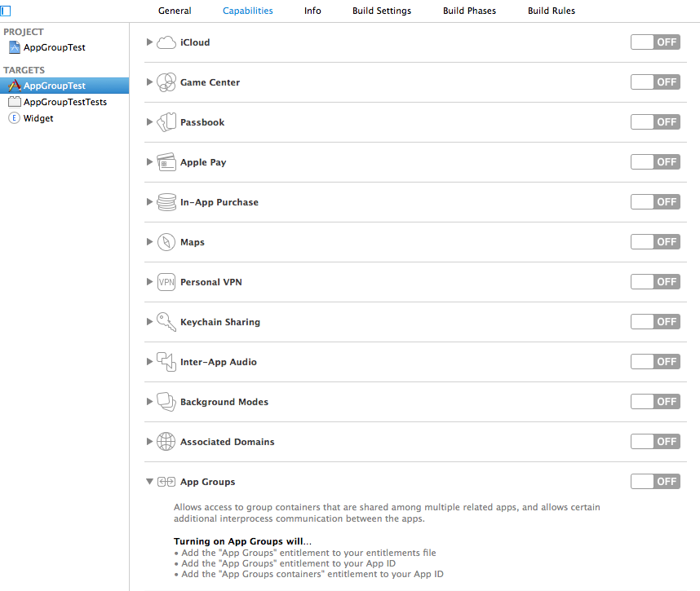Click the Passbook cards icon

(x=166, y=122)
